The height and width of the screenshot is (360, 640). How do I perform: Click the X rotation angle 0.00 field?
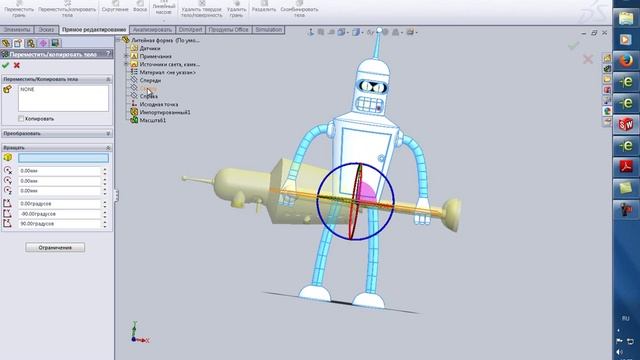[x=60, y=203]
